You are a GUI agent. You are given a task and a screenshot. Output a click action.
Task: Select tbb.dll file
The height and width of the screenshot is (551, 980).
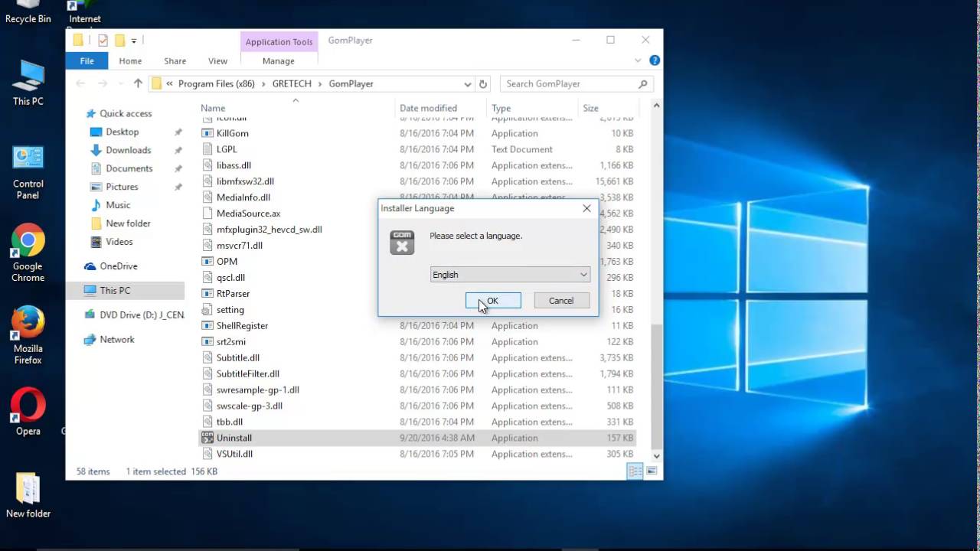coord(230,422)
